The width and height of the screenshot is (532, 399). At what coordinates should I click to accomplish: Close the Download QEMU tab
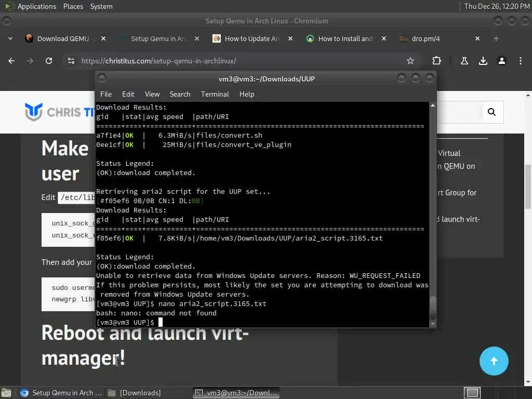pyautogui.click(x=103, y=38)
